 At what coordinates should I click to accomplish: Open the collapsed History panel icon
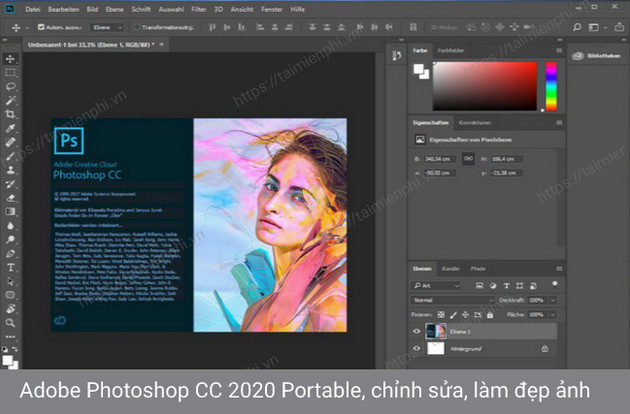click(397, 55)
